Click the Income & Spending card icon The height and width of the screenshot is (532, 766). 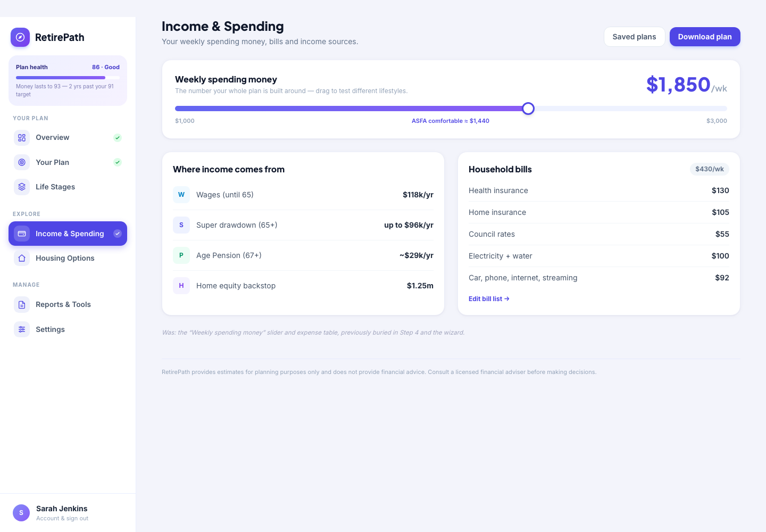(22, 234)
